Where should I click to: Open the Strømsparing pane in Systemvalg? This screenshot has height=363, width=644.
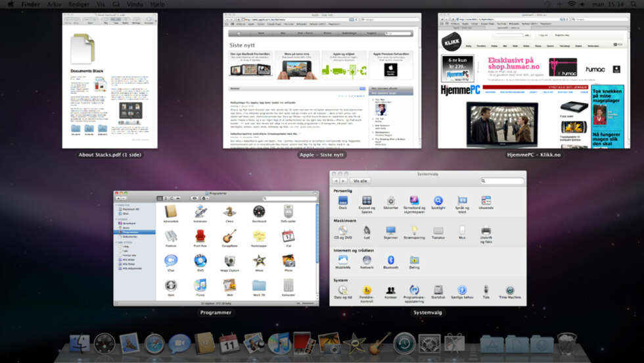(x=415, y=233)
